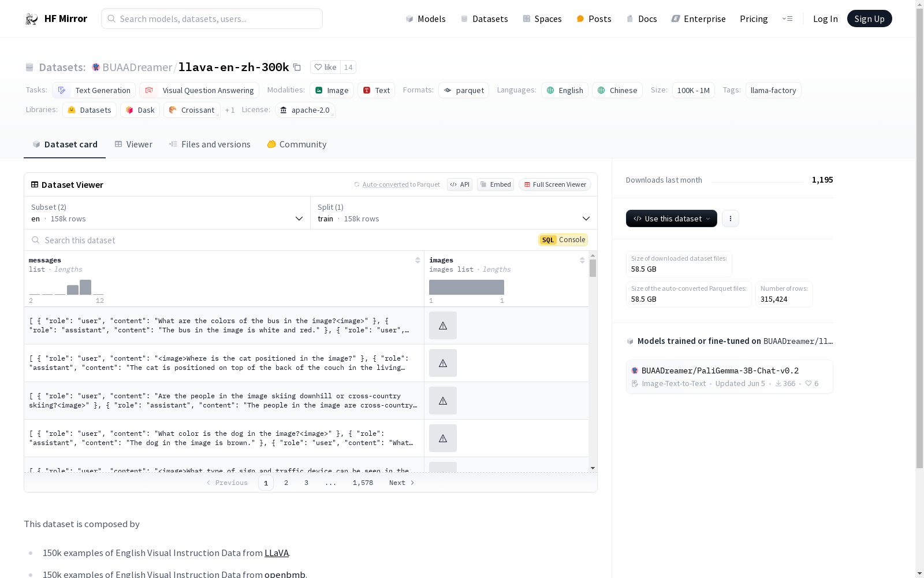Open the API button

tap(460, 184)
